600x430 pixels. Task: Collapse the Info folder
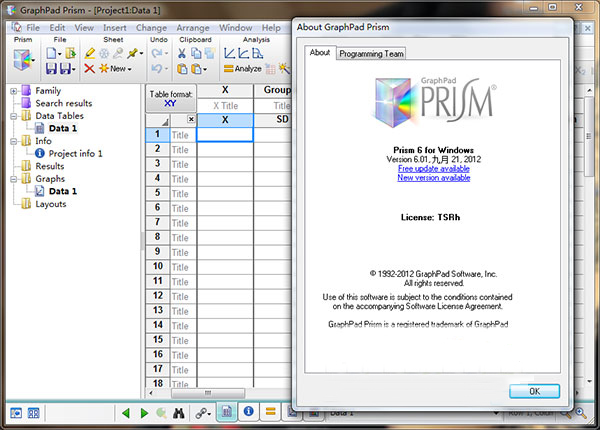pos(14,141)
